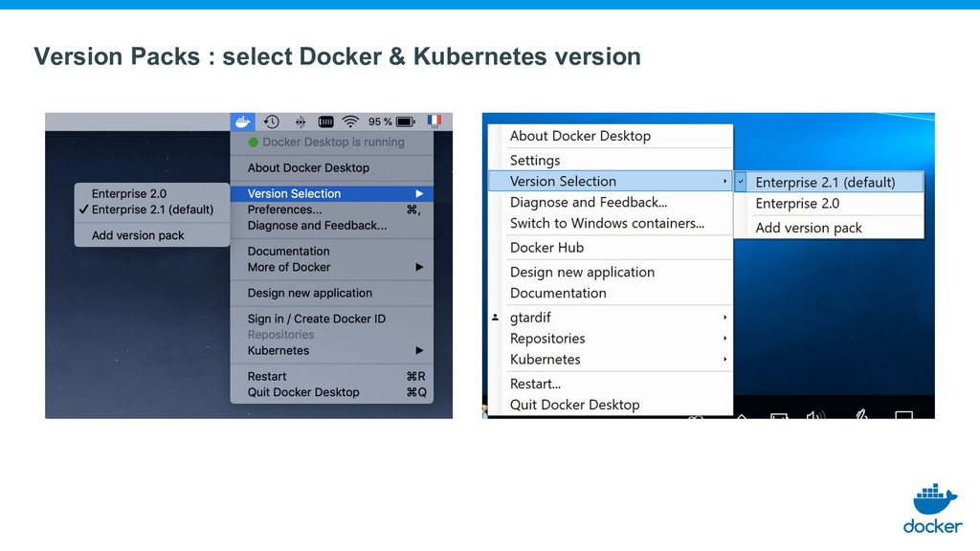Expand gtardif submenu arrow
Image resolution: width=980 pixels, height=551 pixels.
[x=724, y=318]
